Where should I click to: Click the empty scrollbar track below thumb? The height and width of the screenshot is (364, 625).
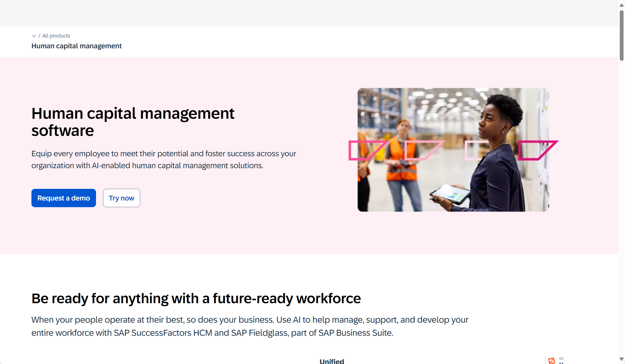(622, 204)
